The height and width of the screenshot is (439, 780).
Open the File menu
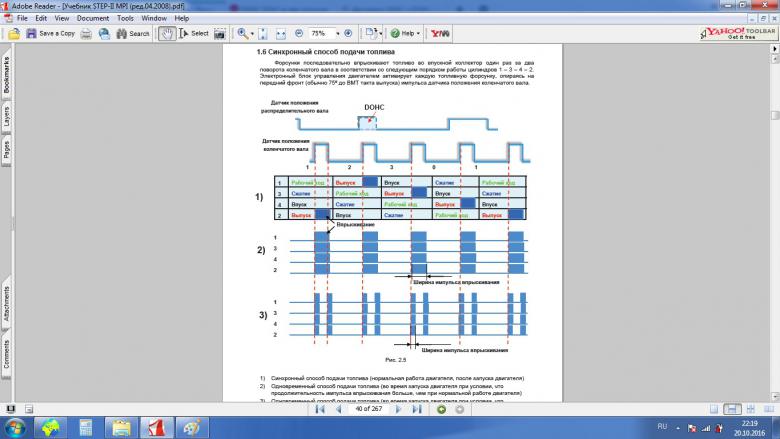[x=22, y=18]
